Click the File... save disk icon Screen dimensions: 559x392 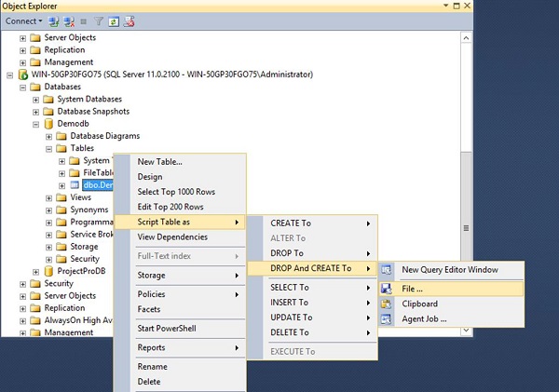click(x=387, y=287)
